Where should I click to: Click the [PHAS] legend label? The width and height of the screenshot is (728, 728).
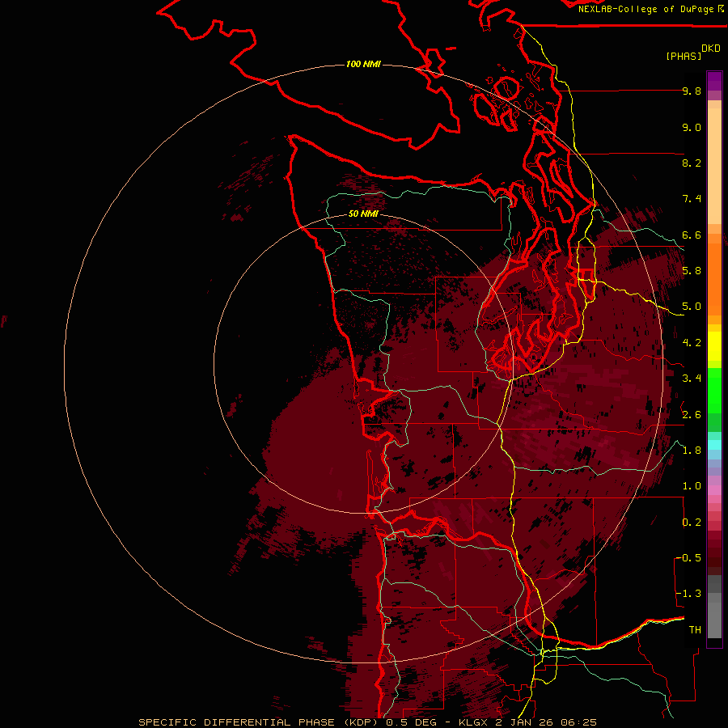(x=684, y=57)
